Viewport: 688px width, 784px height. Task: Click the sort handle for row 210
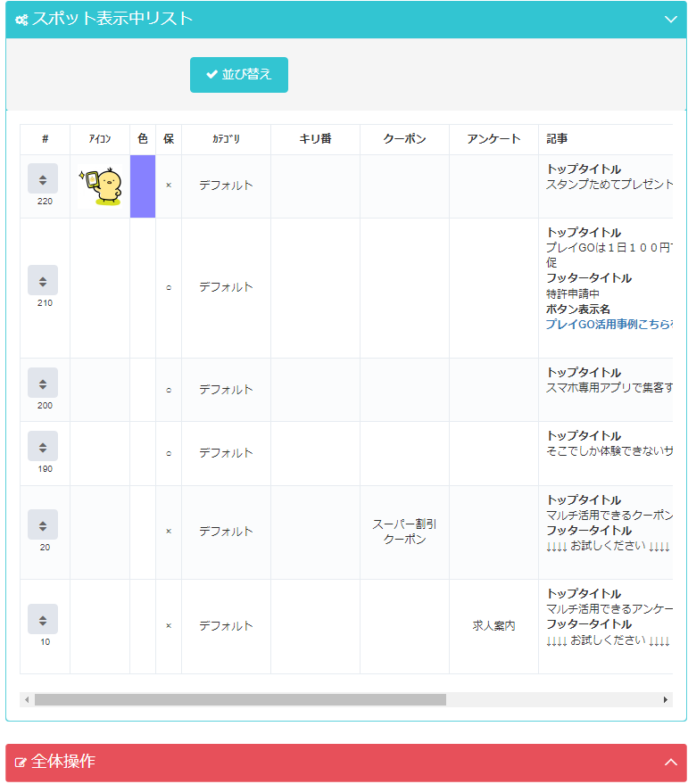43,280
